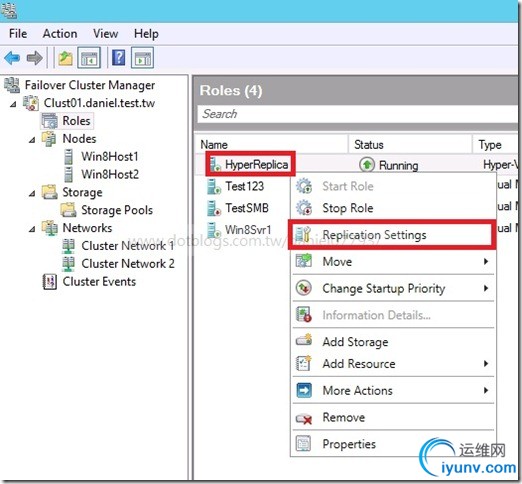This screenshot has height=484, width=522.
Task: Click the Cluster Network 1 icon
Action: [68, 246]
